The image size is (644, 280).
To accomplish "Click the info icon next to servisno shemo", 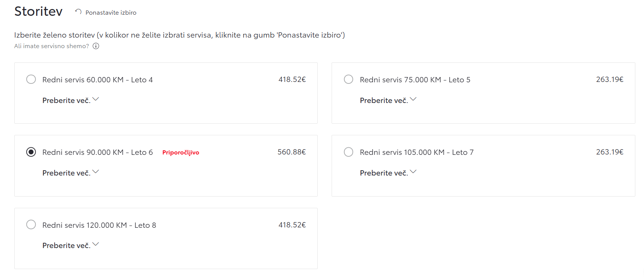I will (x=96, y=46).
